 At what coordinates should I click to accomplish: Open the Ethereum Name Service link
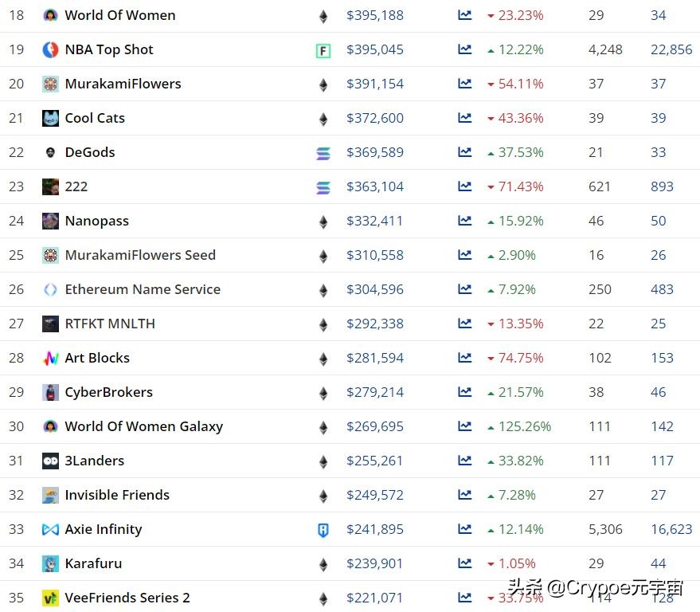(143, 289)
